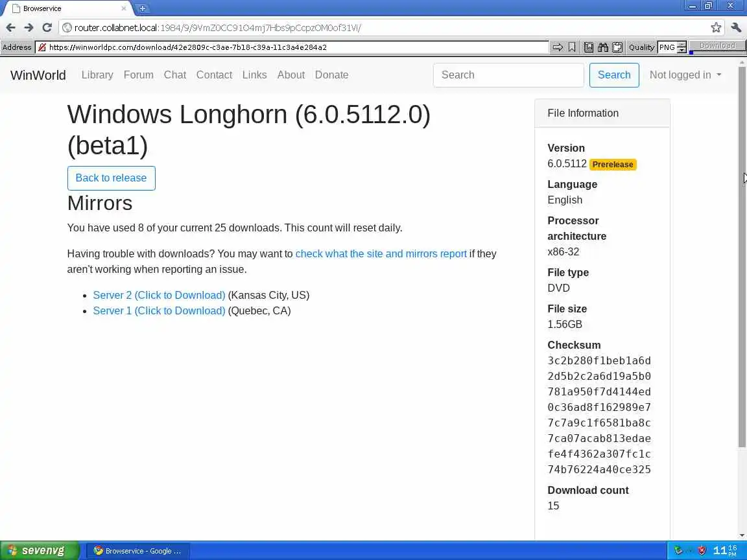Screen dimensions: 747x560
Task: Click the page heading Windows Longhorn (6.0.5112.0)
Action: pos(249,130)
